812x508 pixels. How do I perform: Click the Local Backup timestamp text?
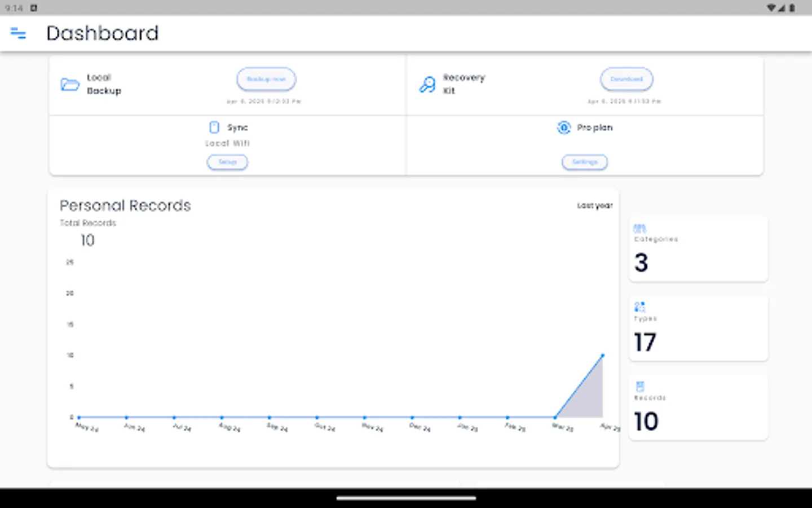(264, 102)
